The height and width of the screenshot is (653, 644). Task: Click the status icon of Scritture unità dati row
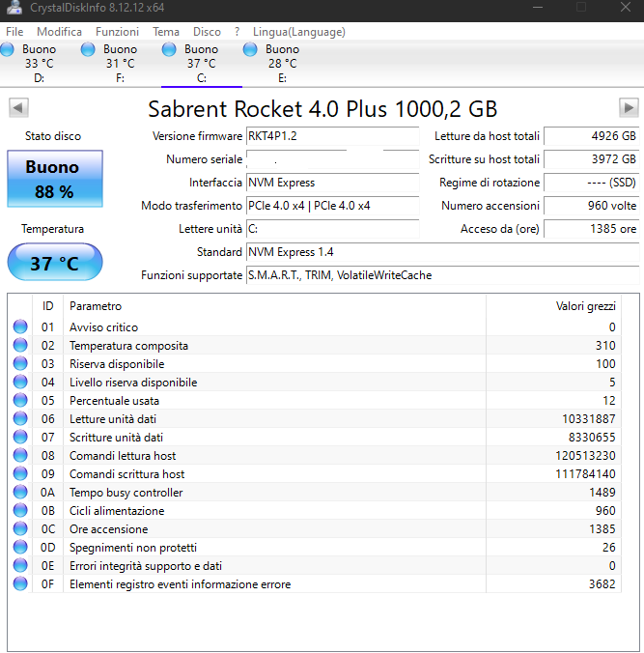pyautogui.click(x=20, y=437)
